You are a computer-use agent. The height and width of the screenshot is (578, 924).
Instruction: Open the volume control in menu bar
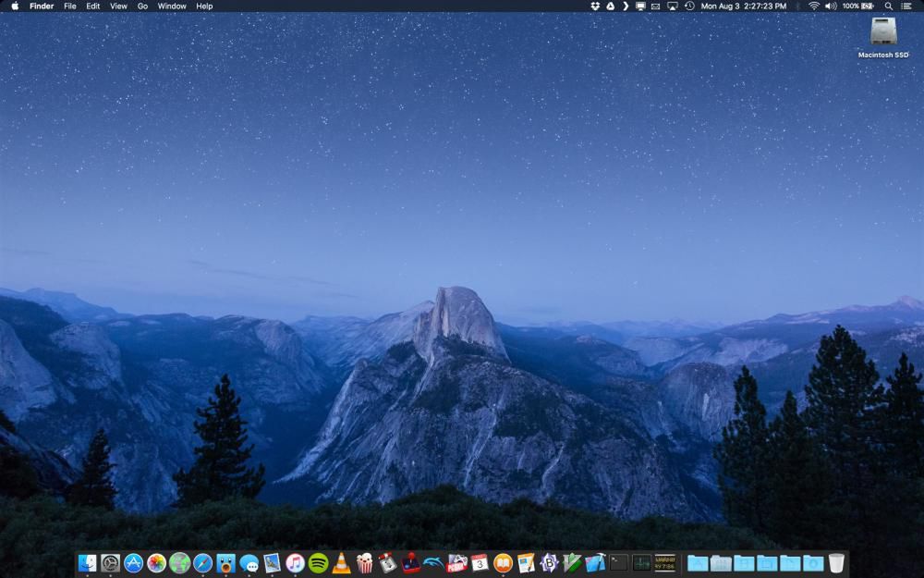(831, 6)
